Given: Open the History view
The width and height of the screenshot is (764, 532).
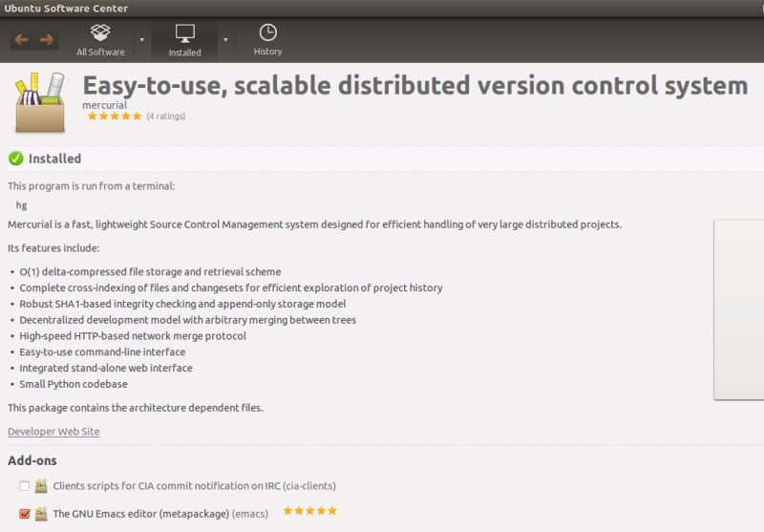Looking at the screenshot, I should 267,40.
